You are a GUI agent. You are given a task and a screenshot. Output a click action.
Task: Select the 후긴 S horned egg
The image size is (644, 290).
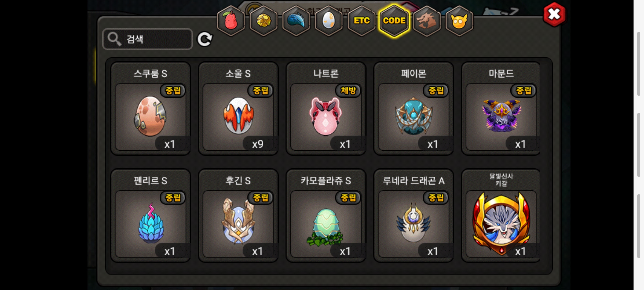(238, 216)
